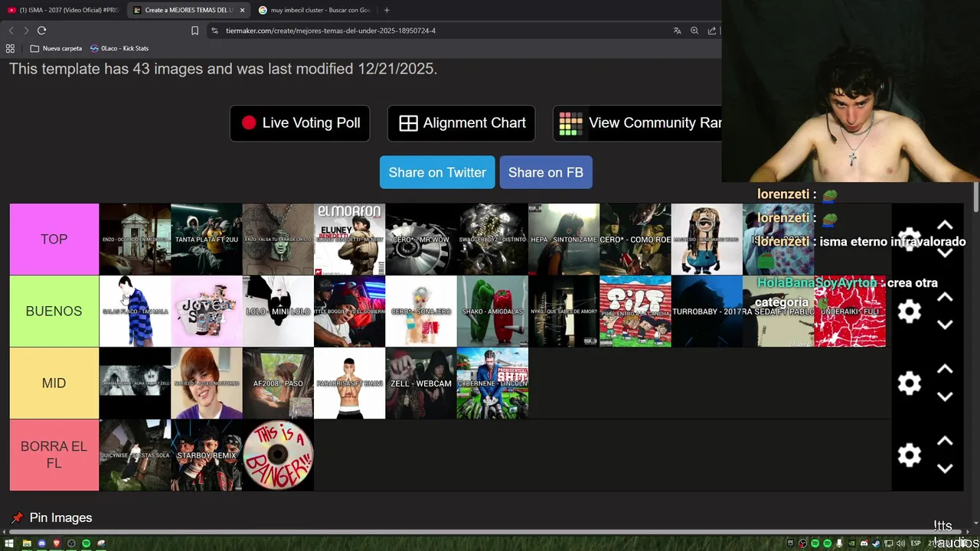Click Pin Images
The width and height of the screenshot is (980, 551).
(52, 518)
